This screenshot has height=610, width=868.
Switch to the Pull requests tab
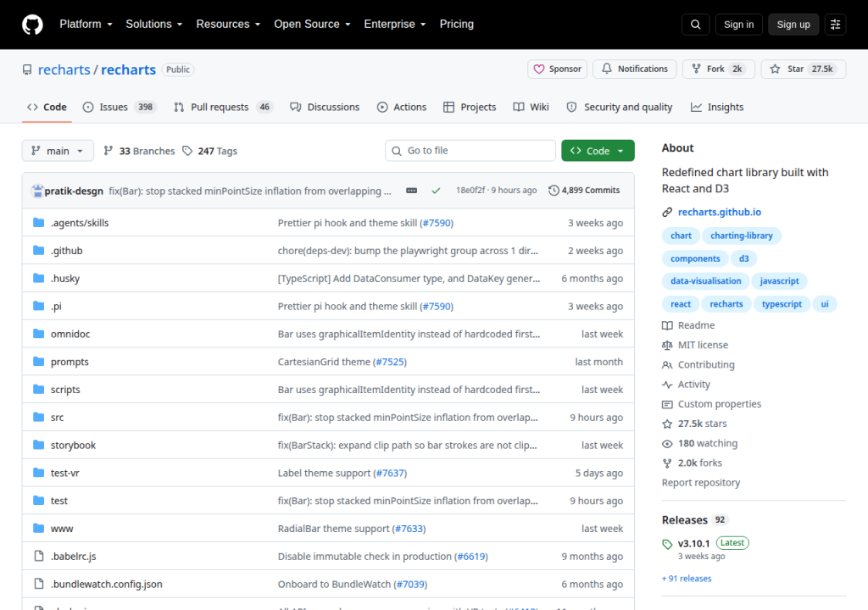click(x=224, y=107)
